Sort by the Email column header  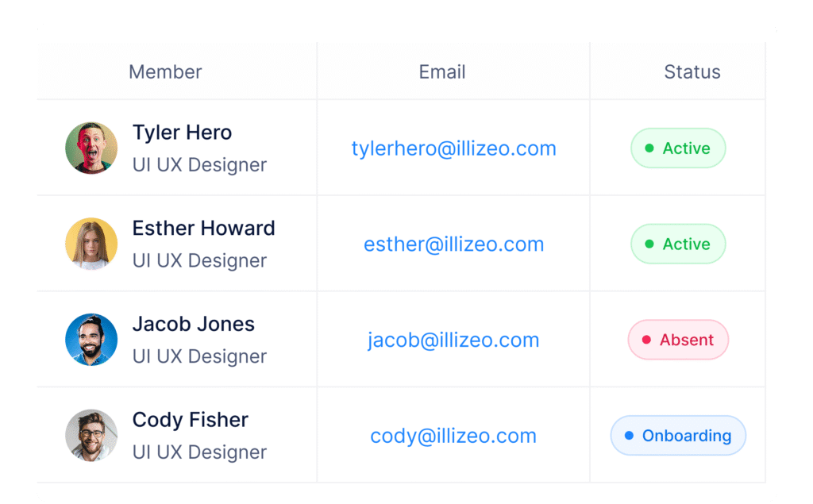(442, 72)
